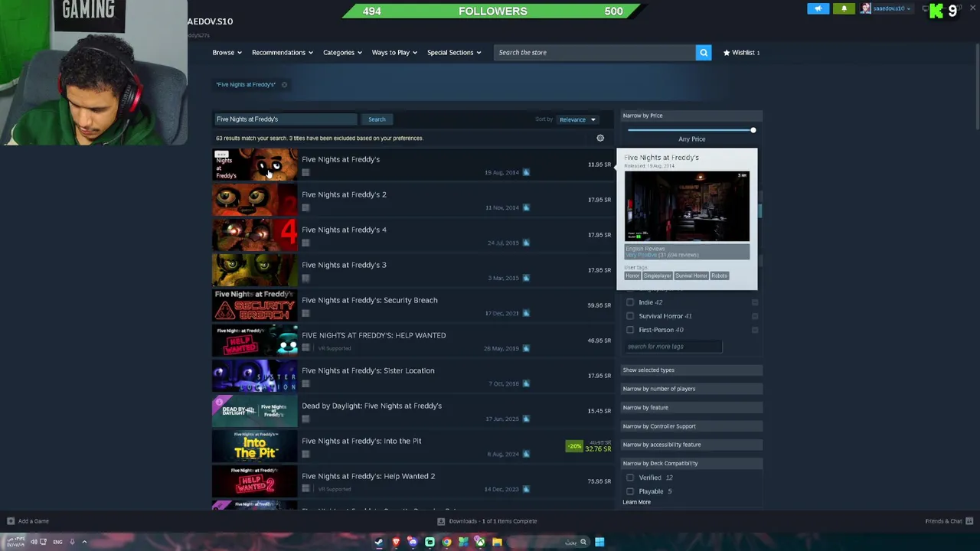Click the Add a Game label
Viewport: 980px width, 551px height.
tap(33, 521)
